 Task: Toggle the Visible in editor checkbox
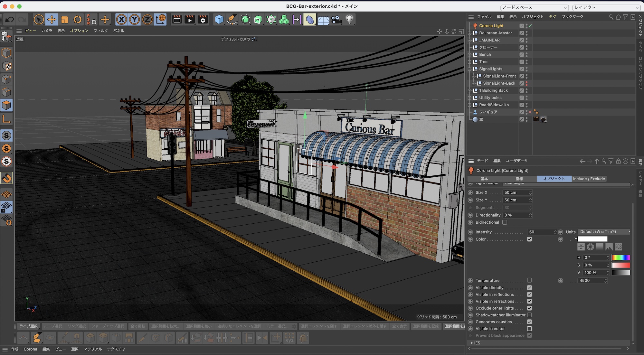(x=529, y=329)
